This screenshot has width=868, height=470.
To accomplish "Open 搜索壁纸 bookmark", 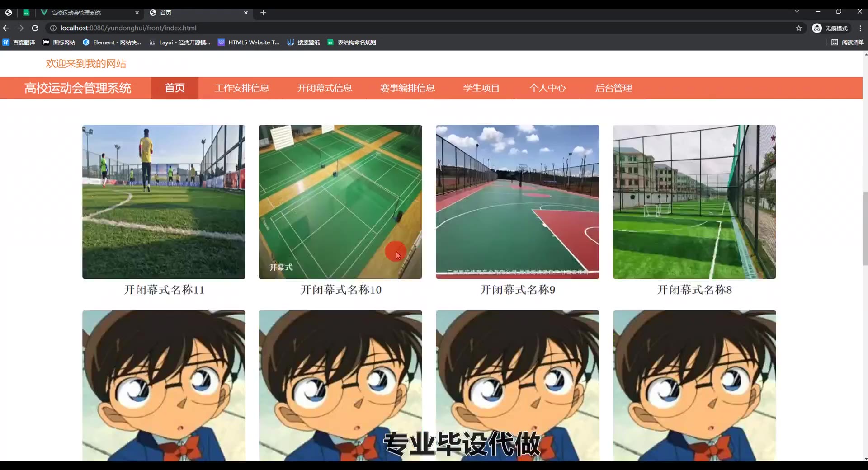I will [303, 42].
